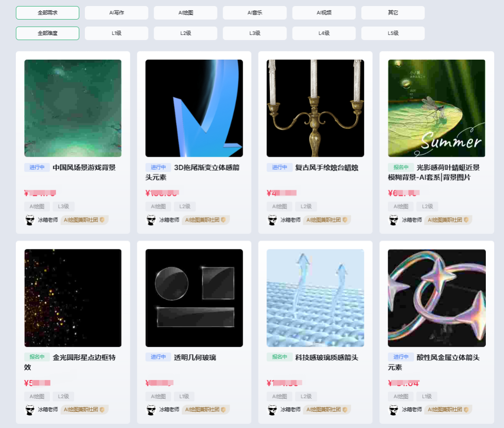
Task: Filter by L1级 difficulty
Action: [x=117, y=34]
